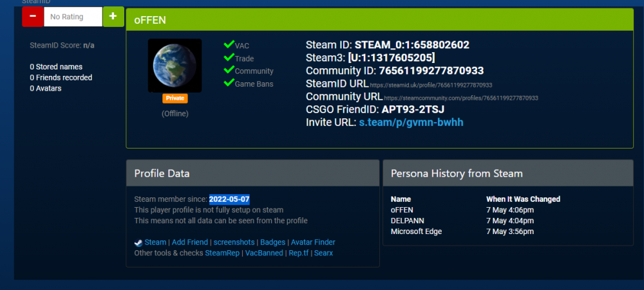Viewport: 644px width, 290px height.
Task: Click the Add Friend link
Action: click(189, 242)
